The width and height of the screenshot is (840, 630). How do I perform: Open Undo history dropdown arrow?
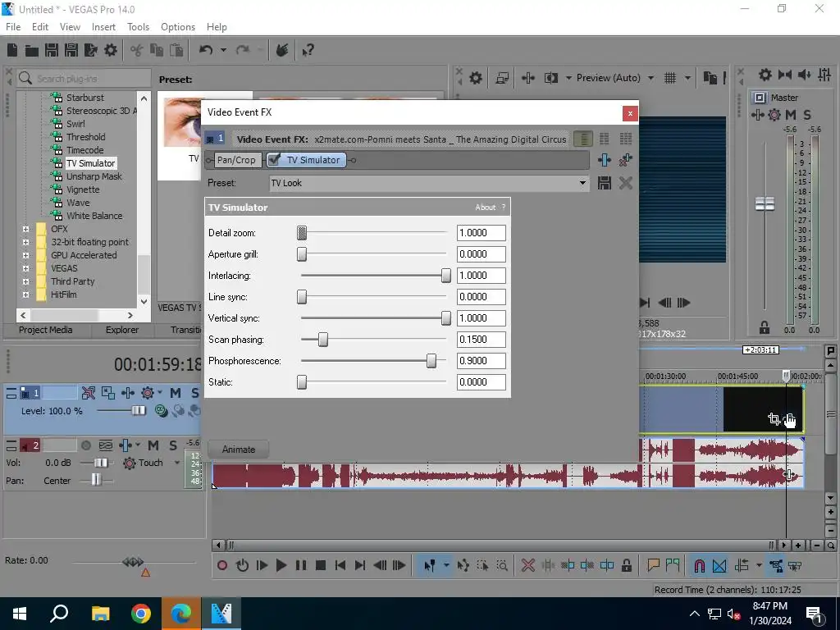click(223, 50)
